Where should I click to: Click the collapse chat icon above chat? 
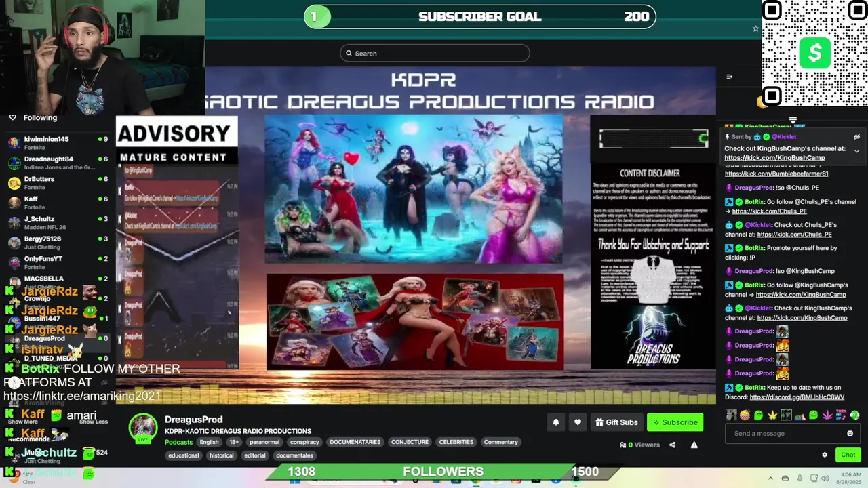click(x=729, y=77)
